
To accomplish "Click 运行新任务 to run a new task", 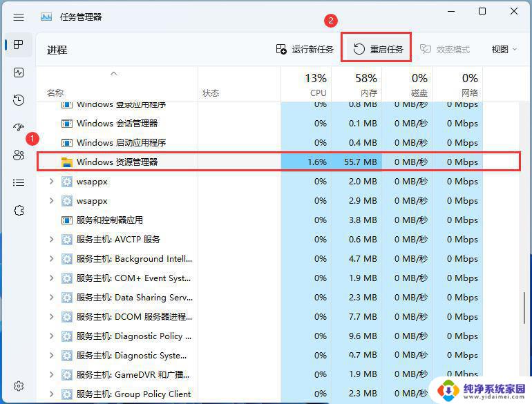I will (305, 50).
